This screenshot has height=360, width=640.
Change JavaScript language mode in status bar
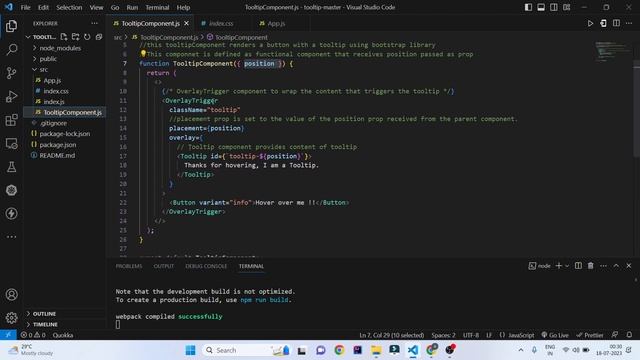click(x=521, y=335)
